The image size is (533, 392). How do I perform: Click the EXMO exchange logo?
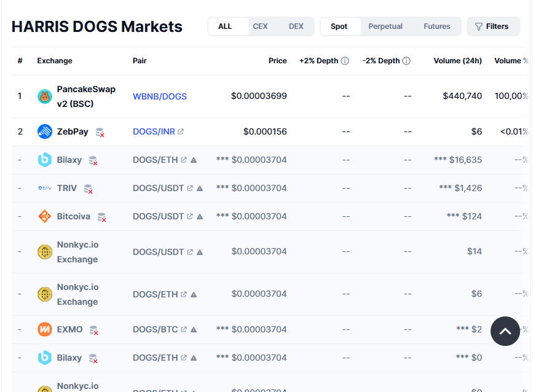click(44, 329)
